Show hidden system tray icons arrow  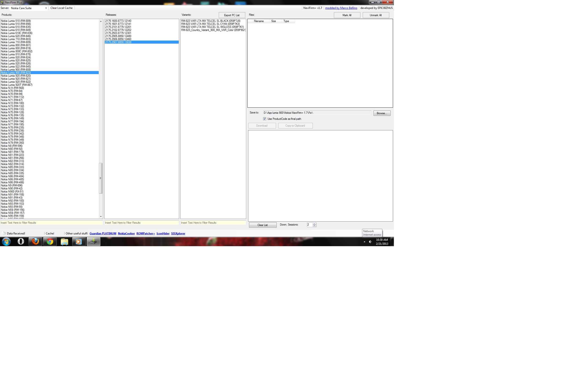tap(364, 242)
